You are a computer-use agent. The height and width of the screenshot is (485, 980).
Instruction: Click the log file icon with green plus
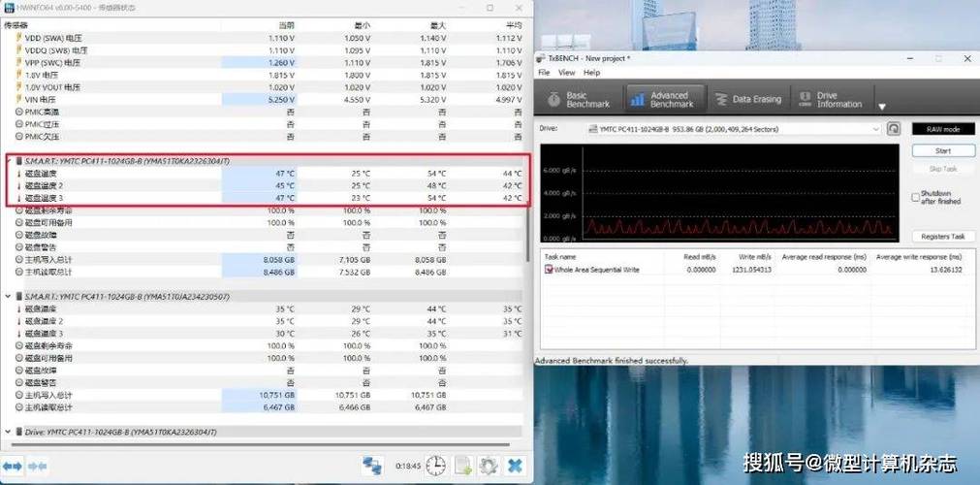[x=463, y=467]
